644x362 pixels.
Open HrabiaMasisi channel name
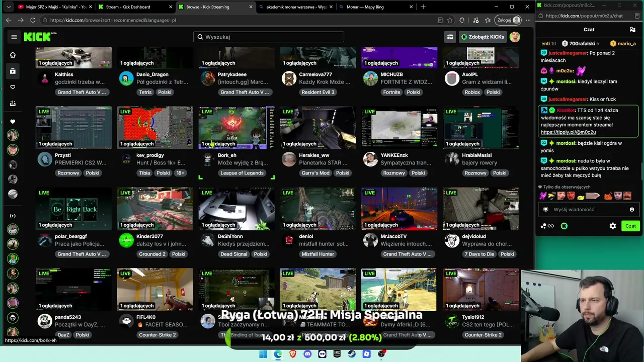click(x=477, y=155)
